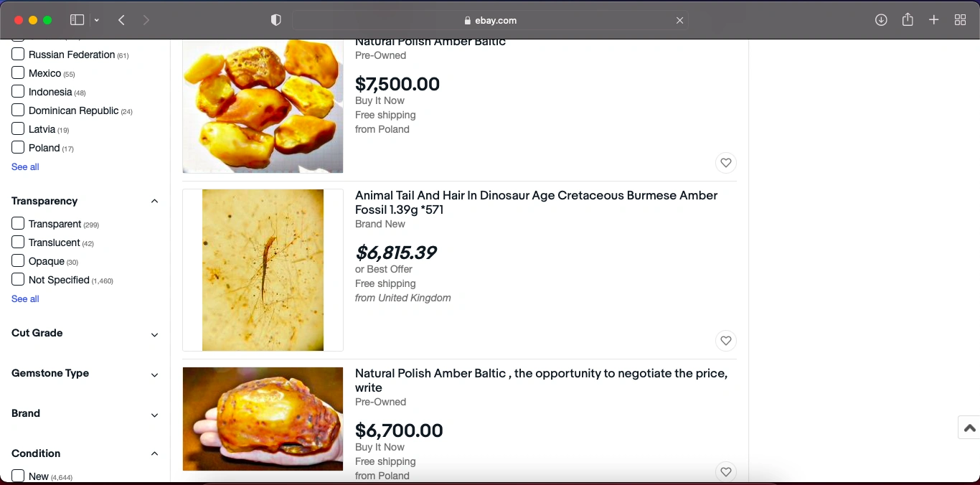This screenshot has width=980, height=485.
Task: Click See all under Transparency
Action: tap(25, 298)
